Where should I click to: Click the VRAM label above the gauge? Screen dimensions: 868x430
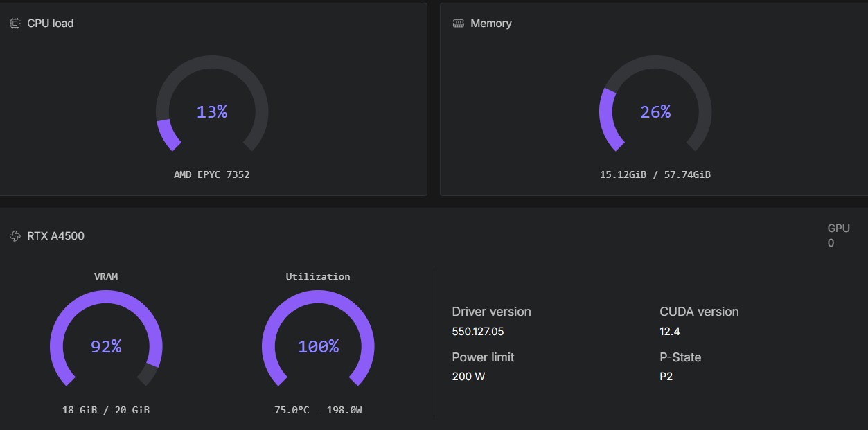106,276
